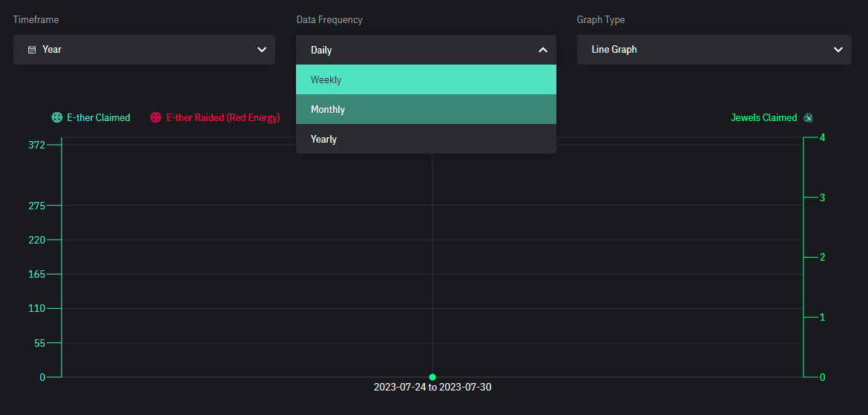Click the red E-ther Raided legend icon
The height and width of the screenshot is (415, 868).
click(156, 117)
